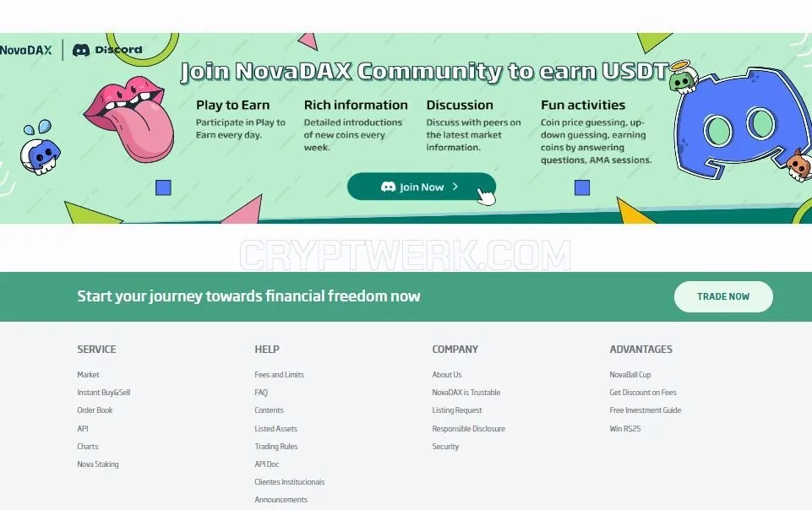The width and height of the screenshot is (812, 510).
Task: Open the Win R$25 link
Action: pos(625,428)
